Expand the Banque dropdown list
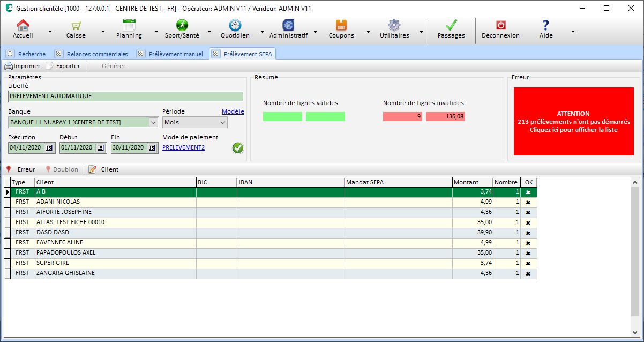This screenshot has height=342, width=644. coord(154,122)
